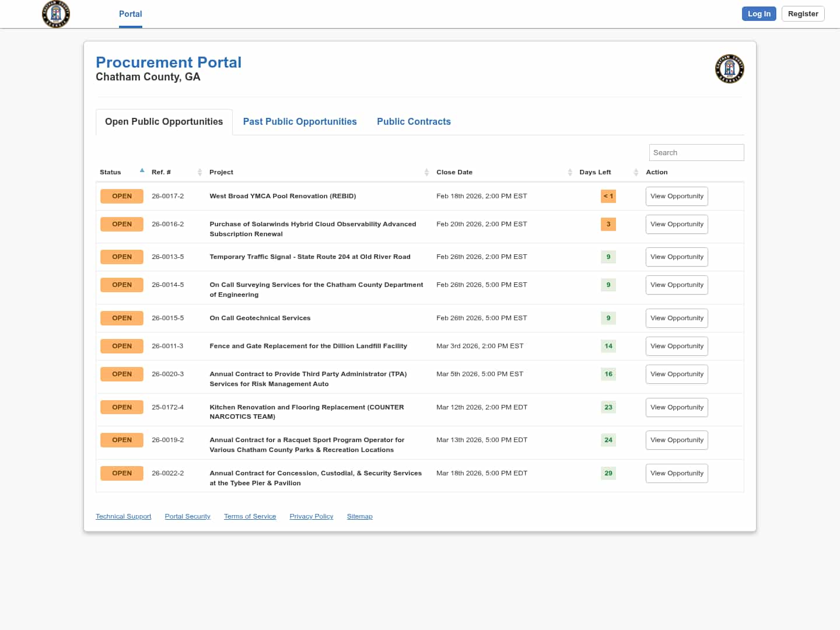Click the '< 1' days left badge
This screenshot has height=630, width=840.
point(608,196)
